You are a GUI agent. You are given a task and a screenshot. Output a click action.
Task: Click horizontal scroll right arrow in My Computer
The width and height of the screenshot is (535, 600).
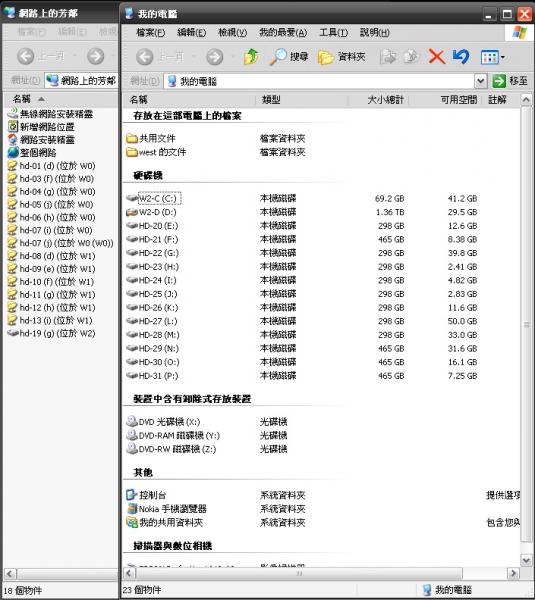click(513, 573)
